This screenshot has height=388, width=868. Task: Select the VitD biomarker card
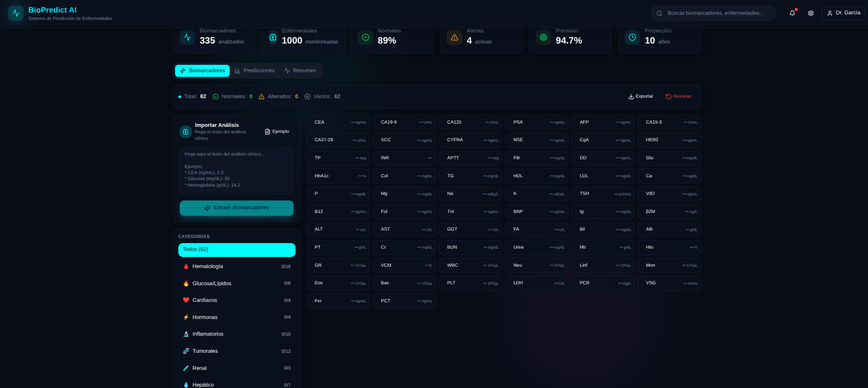point(669,194)
